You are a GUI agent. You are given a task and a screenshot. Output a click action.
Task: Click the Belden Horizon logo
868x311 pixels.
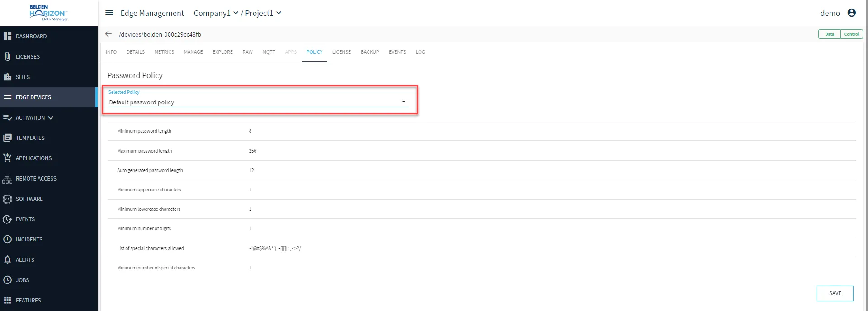48,13
